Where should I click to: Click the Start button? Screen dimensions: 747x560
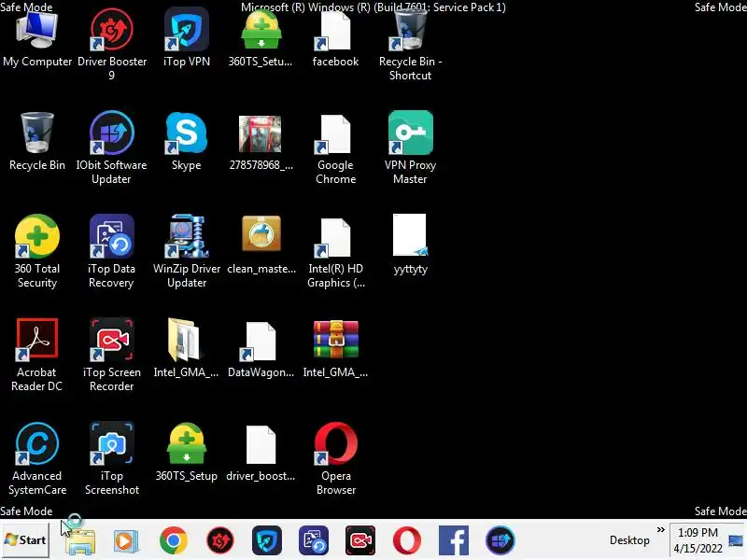tap(25, 540)
